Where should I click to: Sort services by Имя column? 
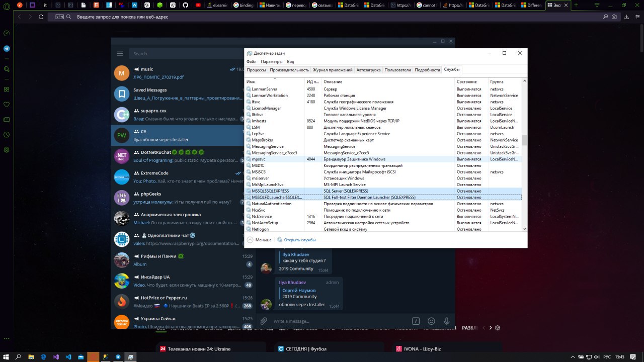click(275, 81)
